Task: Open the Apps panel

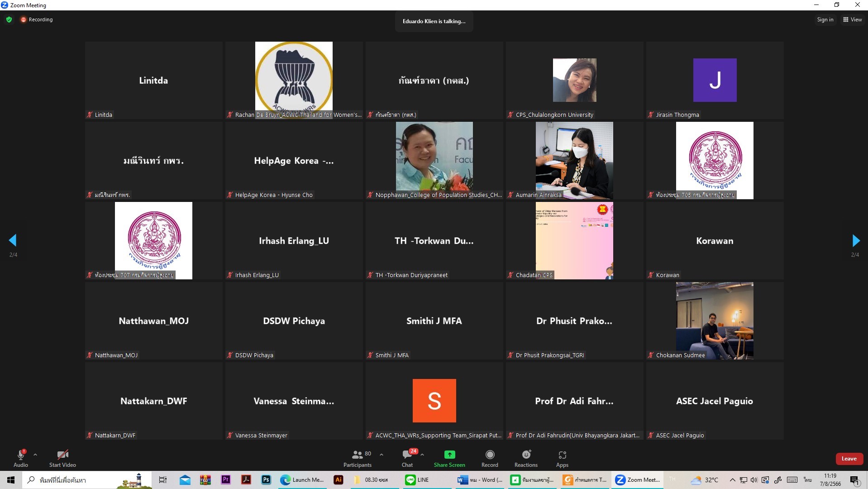Action: coord(562,458)
